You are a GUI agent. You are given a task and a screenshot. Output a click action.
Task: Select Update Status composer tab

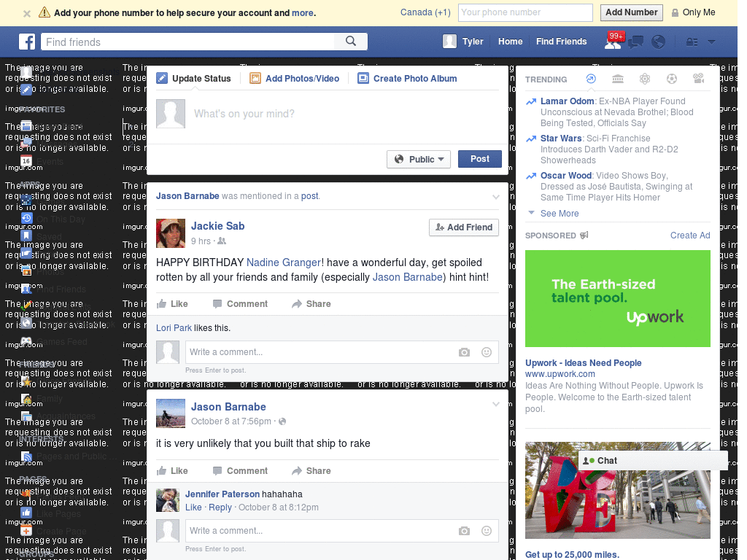pyautogui.click(x=193, y=79)
